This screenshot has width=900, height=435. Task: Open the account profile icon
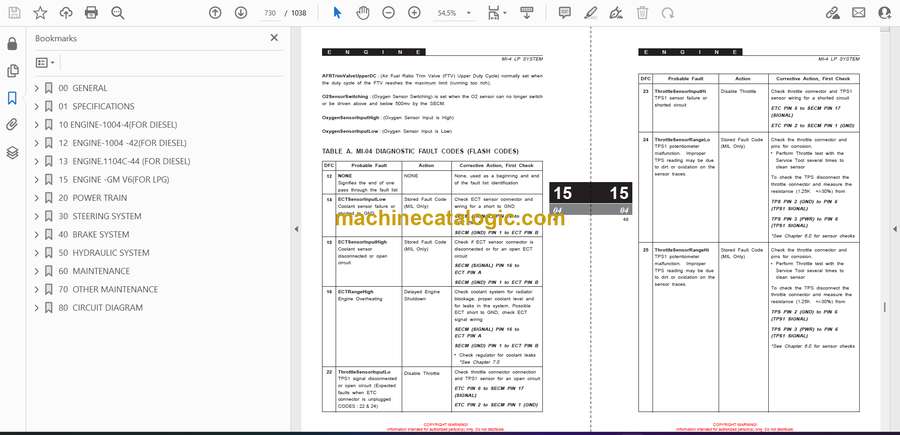885,13
